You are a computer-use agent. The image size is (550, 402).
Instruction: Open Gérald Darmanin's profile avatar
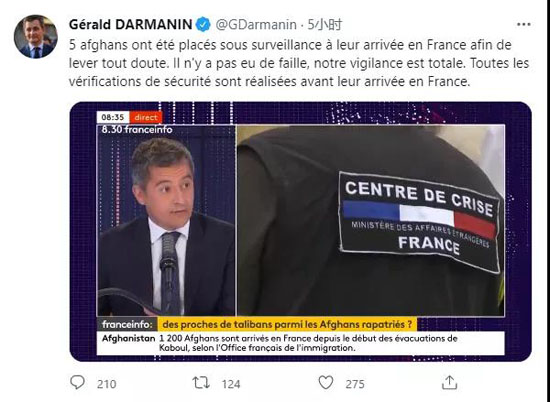[35, 36]
